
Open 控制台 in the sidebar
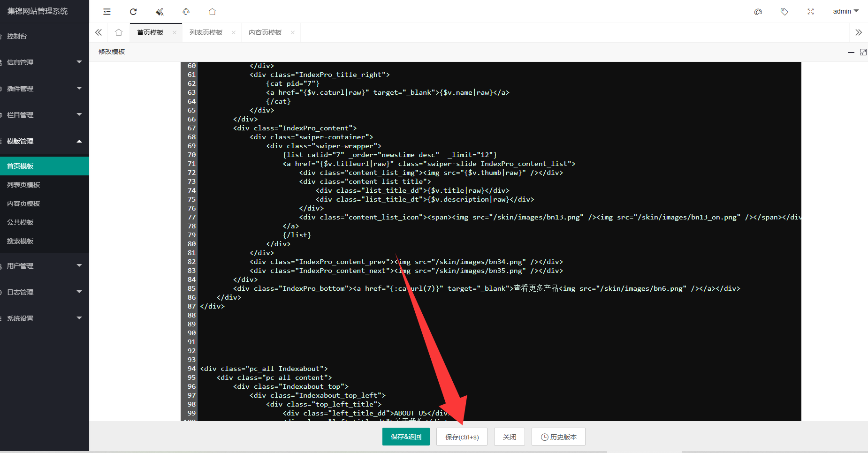(x=45, y=36)
